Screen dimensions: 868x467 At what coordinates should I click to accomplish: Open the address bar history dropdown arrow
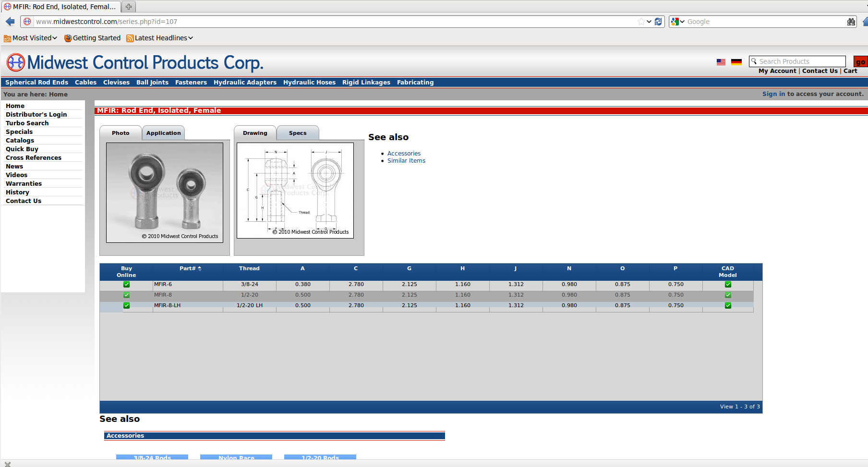(x=649, y=22)
